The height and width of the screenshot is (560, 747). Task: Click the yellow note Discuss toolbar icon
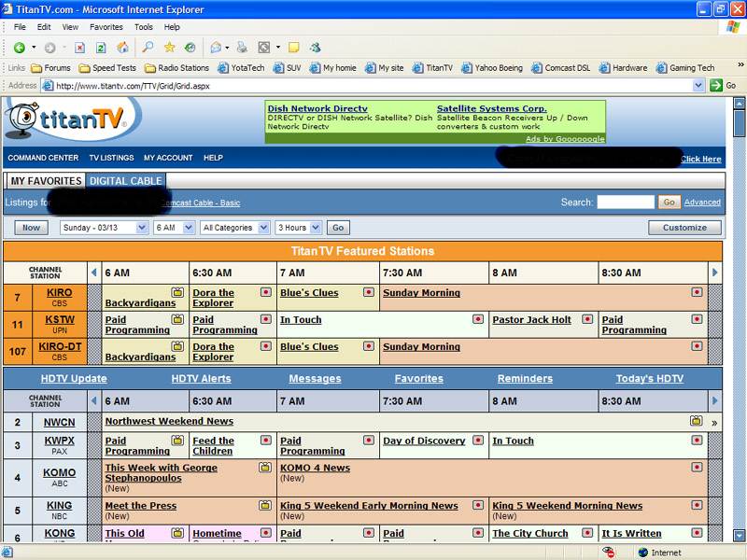294,48
